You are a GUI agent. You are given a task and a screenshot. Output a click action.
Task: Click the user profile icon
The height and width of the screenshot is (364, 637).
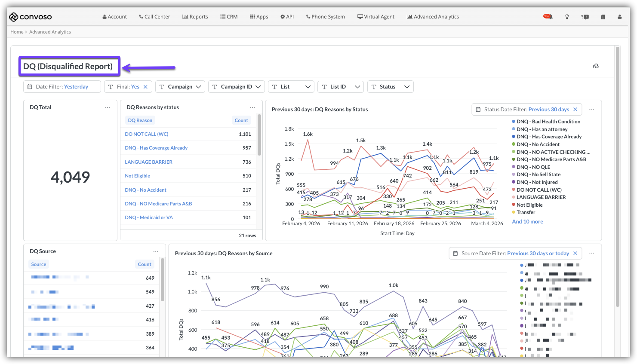click(x=619, y=17)
